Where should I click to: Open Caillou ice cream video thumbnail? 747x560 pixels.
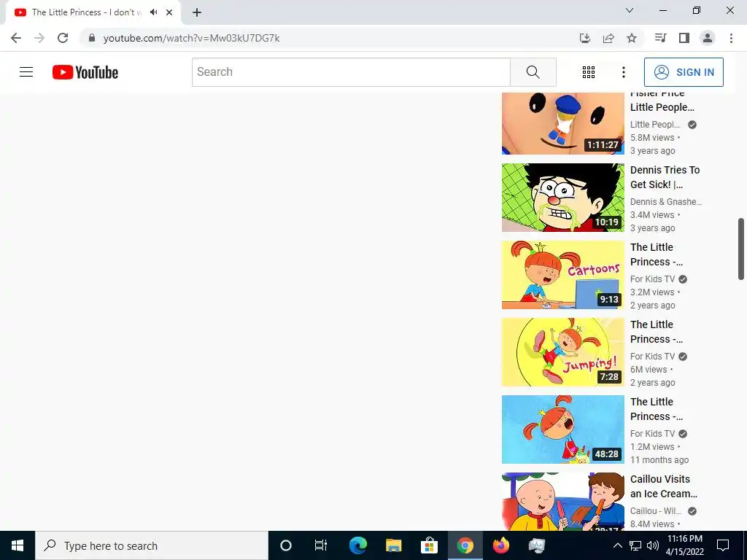pos(562,502)
